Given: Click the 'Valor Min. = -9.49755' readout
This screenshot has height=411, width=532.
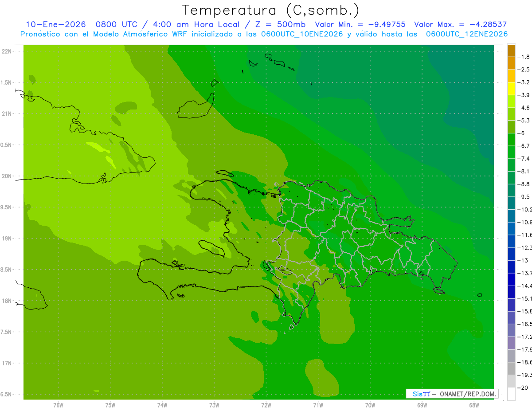Looking at the screenshot, I should pos(360,24).
